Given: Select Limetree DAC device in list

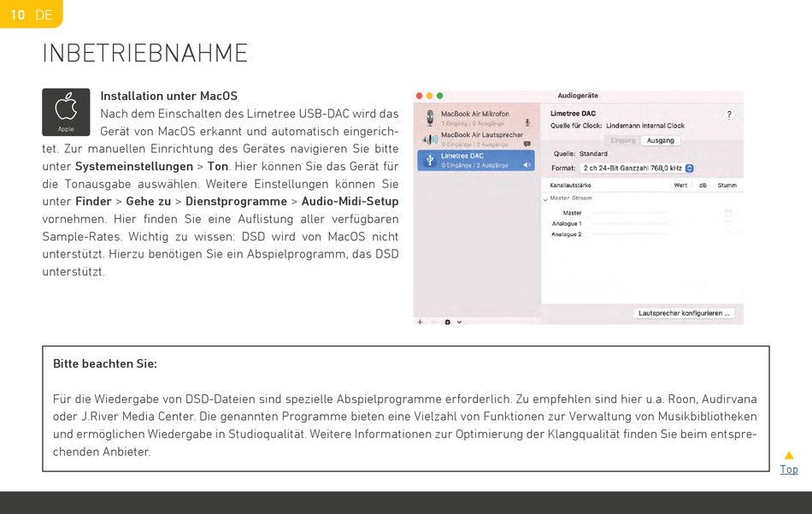Looking at the screenshot, I should click(476, 160).
